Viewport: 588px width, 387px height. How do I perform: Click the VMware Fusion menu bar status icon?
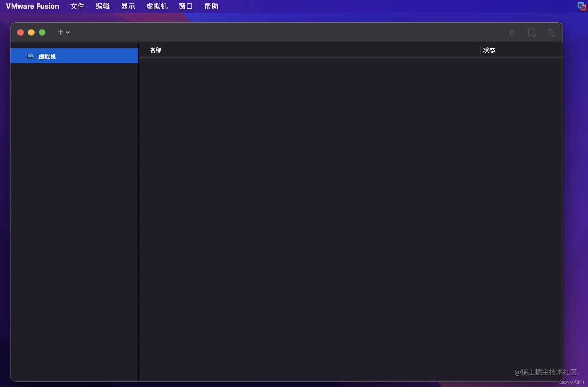click(x=582, y=6)
